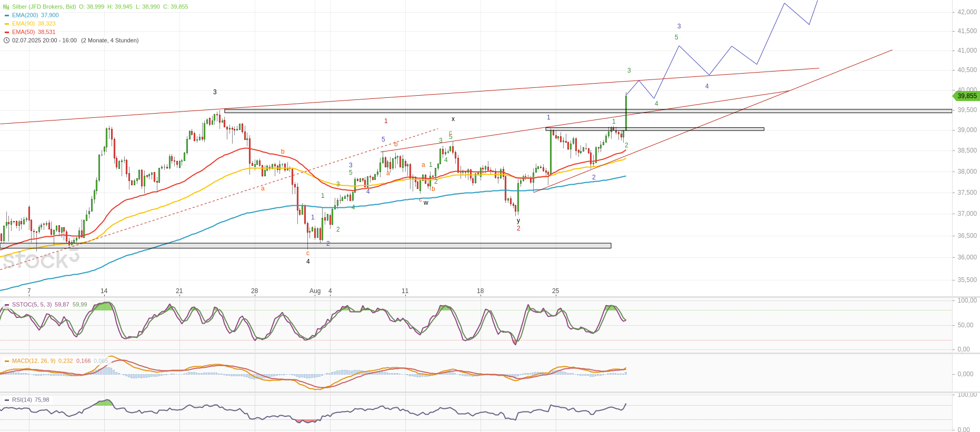This screenshot has height=432, width=980.
Task: Click the green 39,855 current price tag
Action: click(x=966, y=96)
